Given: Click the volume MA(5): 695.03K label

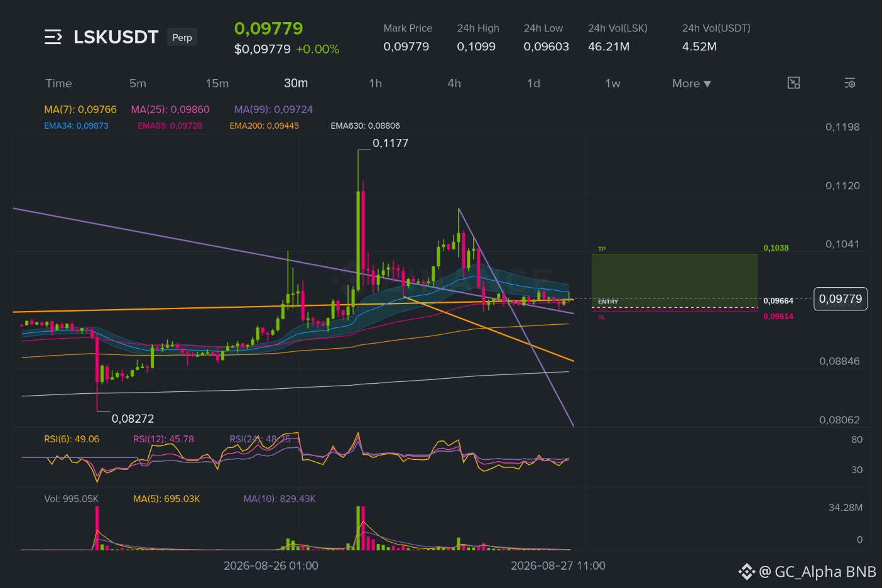Looking at the screenshot, I should 166,499.
